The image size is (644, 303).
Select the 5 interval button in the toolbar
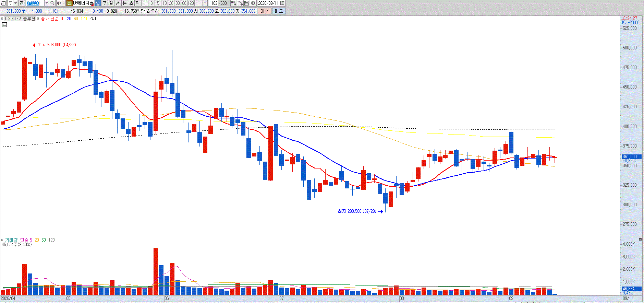158,3
